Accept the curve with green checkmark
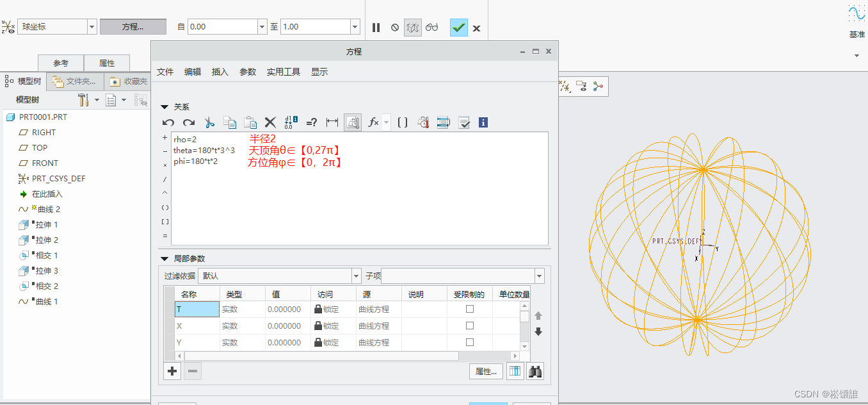 [458, 27]
